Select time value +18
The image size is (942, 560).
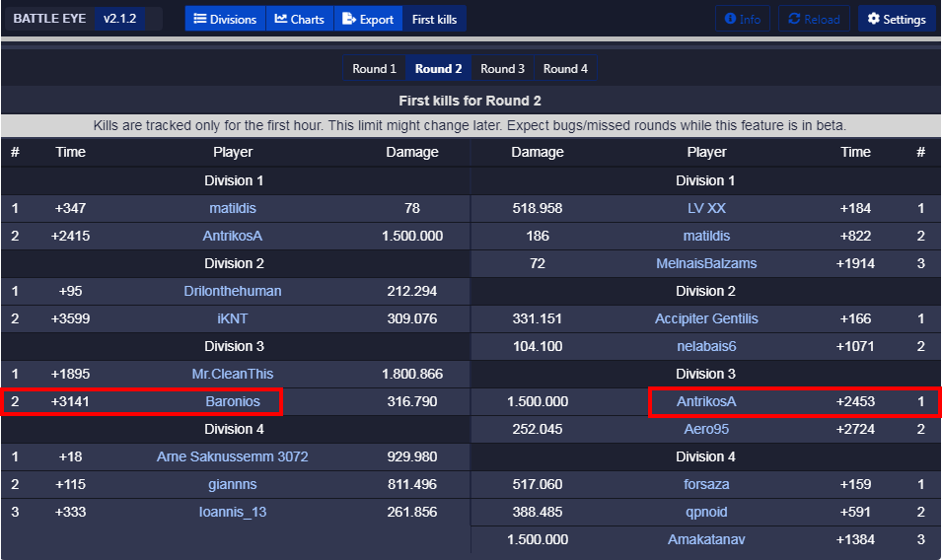pyautogui.click(x=70, y=456)
